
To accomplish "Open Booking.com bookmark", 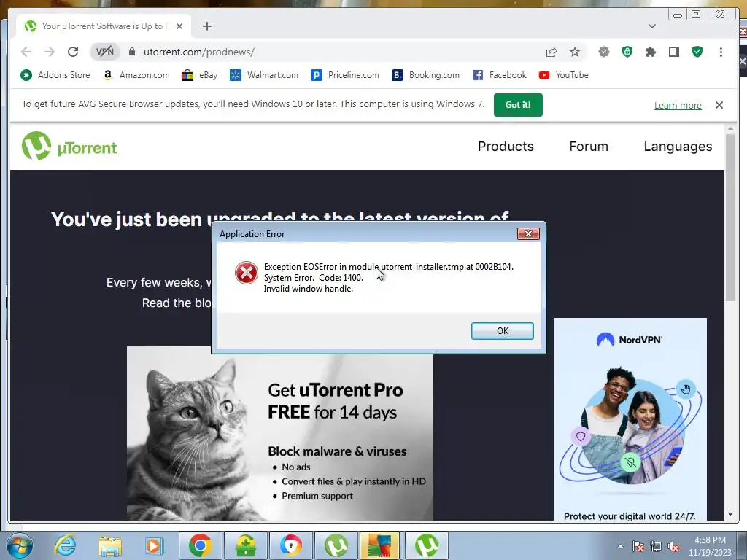I will (x=425, y=75).
